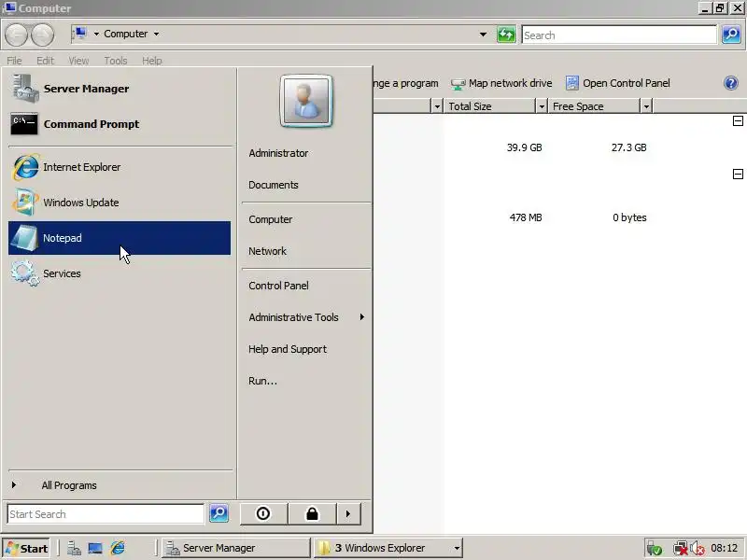Open address bar history dropdown

483,35
